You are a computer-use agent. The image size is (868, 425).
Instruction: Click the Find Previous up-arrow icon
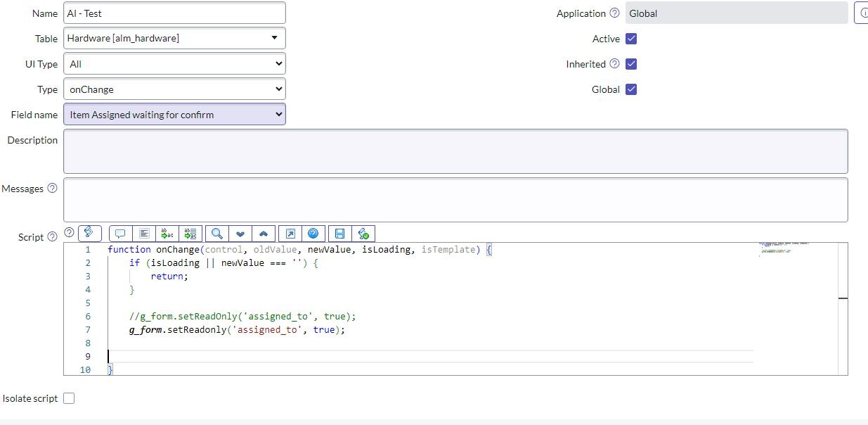[264, 234]
